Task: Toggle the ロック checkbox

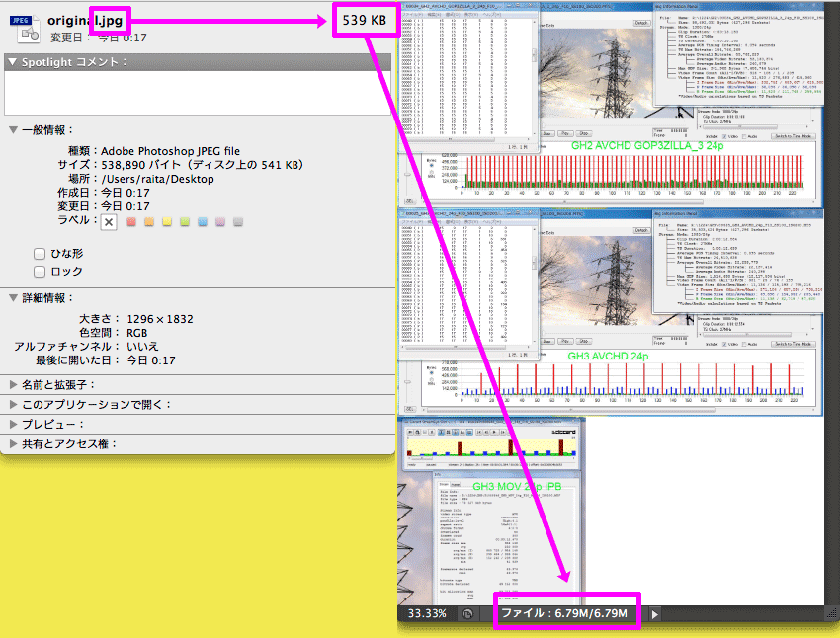Action: (x=40, y=272)
